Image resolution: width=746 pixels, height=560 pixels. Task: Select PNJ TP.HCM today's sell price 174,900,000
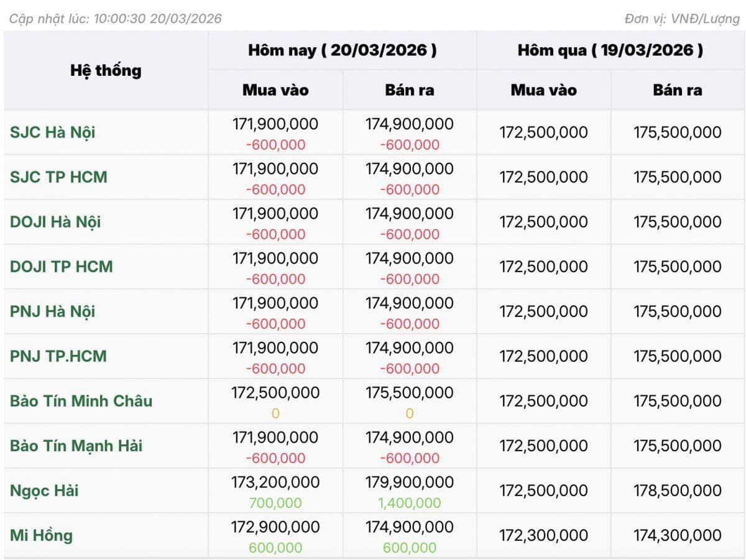(410, 348)
